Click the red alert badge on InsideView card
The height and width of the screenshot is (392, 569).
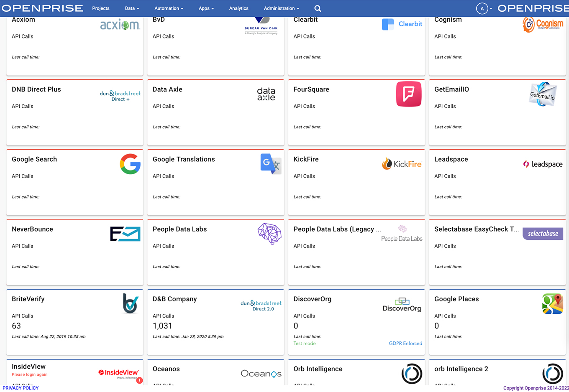[139, 380]
